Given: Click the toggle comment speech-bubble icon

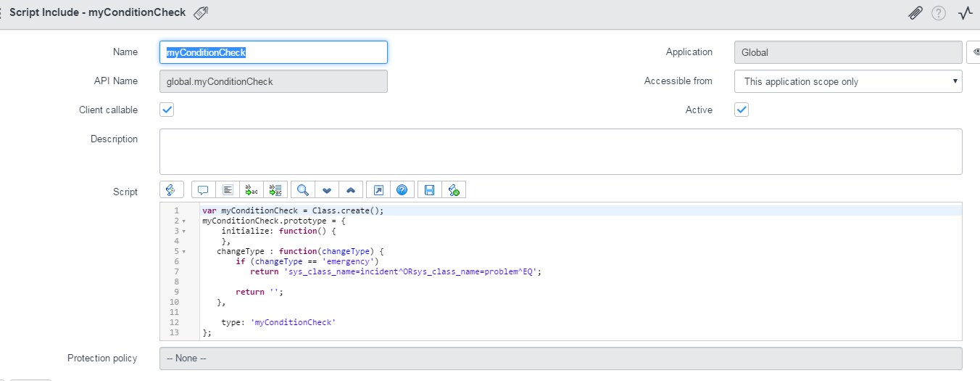Looking at the screenshot, I should coord(203,189).
